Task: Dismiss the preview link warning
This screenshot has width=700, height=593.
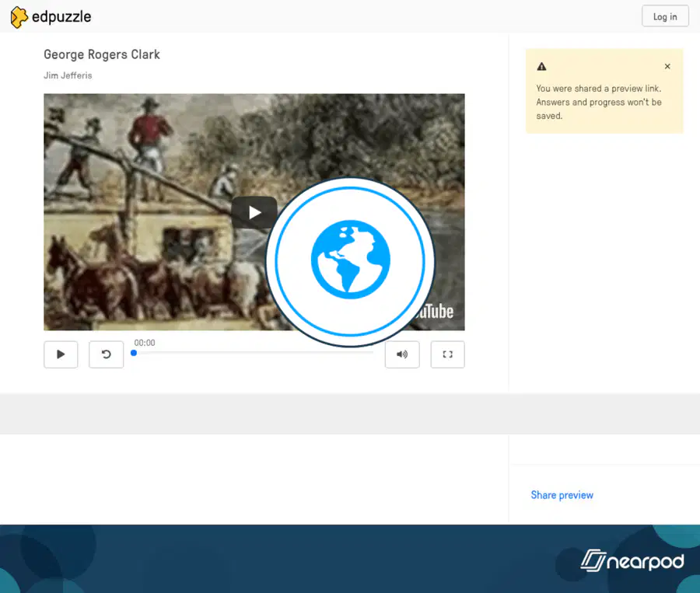Action: (x=667, y=67)
